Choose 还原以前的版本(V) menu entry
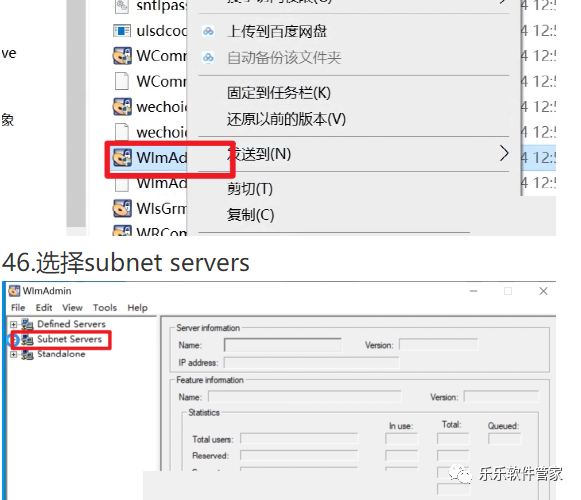 point(286,119)
